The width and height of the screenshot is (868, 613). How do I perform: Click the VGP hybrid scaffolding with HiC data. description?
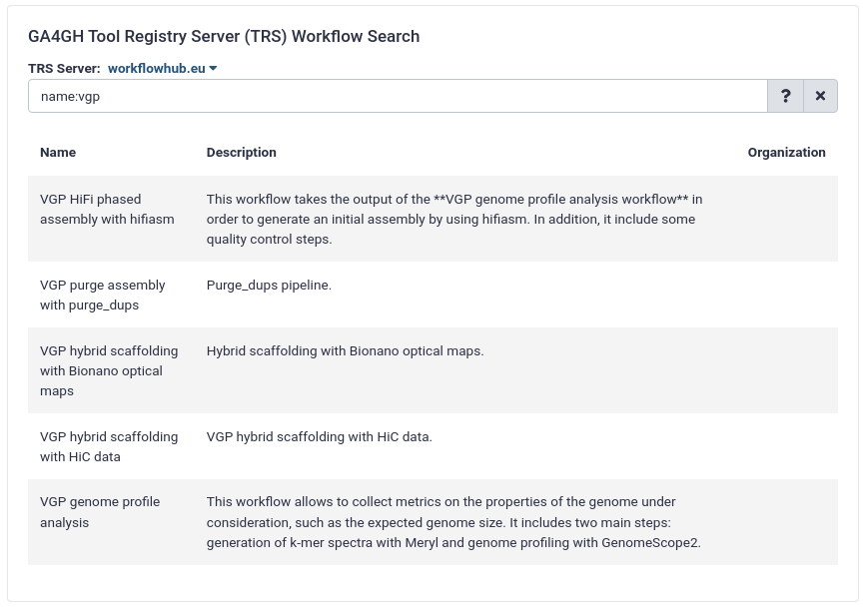coord(320,437)
